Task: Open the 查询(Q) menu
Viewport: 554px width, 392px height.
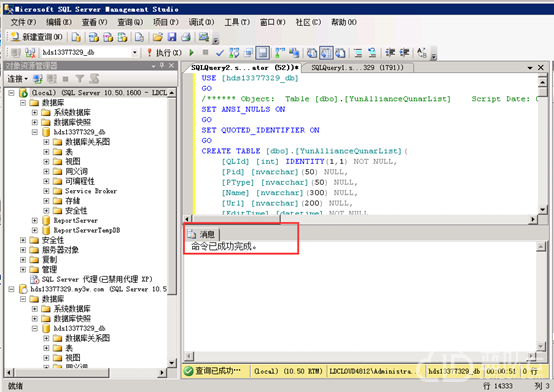Action: (x=130, y=22)
